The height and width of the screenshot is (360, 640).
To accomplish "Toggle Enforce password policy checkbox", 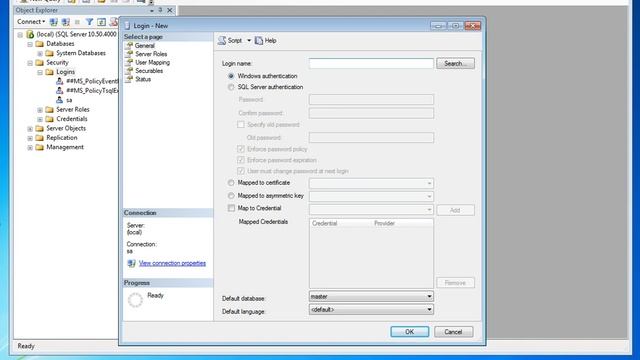I will (x=241, y=149).
